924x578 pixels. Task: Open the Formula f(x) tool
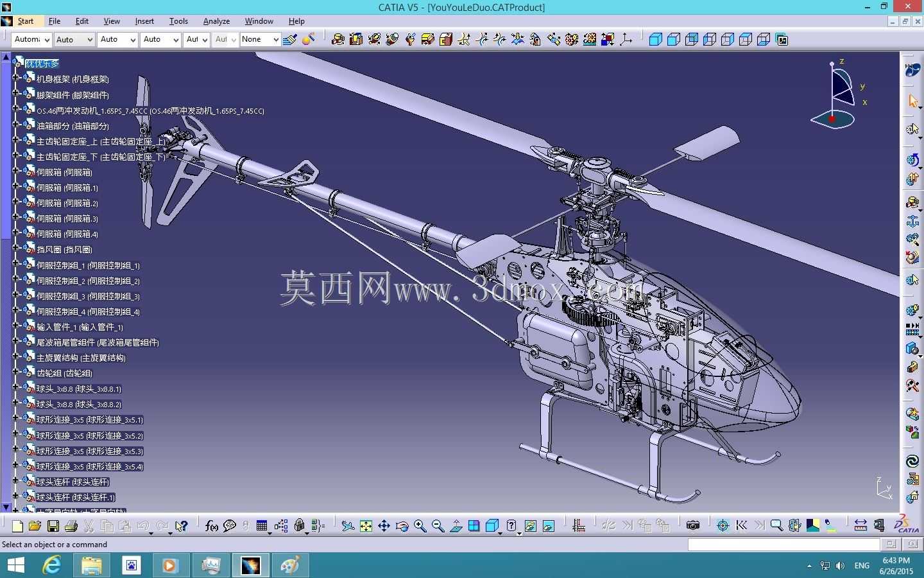tap(212, 526)
